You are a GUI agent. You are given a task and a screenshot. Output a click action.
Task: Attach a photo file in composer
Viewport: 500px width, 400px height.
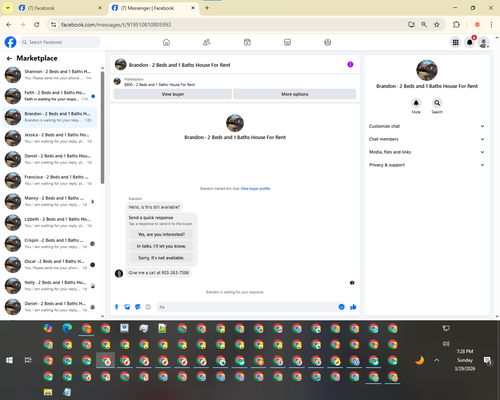tap(127, 307)
